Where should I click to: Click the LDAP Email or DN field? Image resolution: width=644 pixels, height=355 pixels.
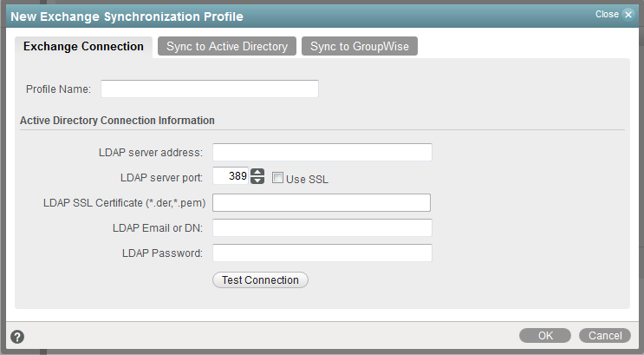322,228
